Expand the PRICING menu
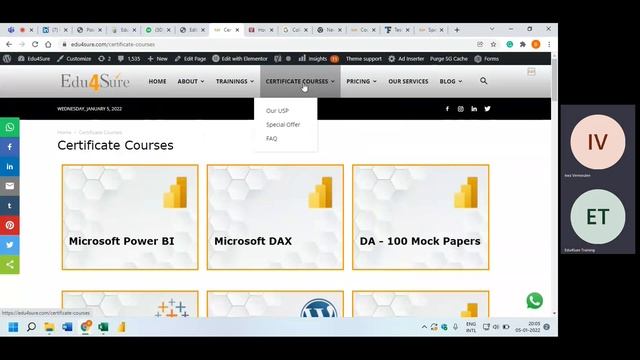640x360 pixels. 361,81
